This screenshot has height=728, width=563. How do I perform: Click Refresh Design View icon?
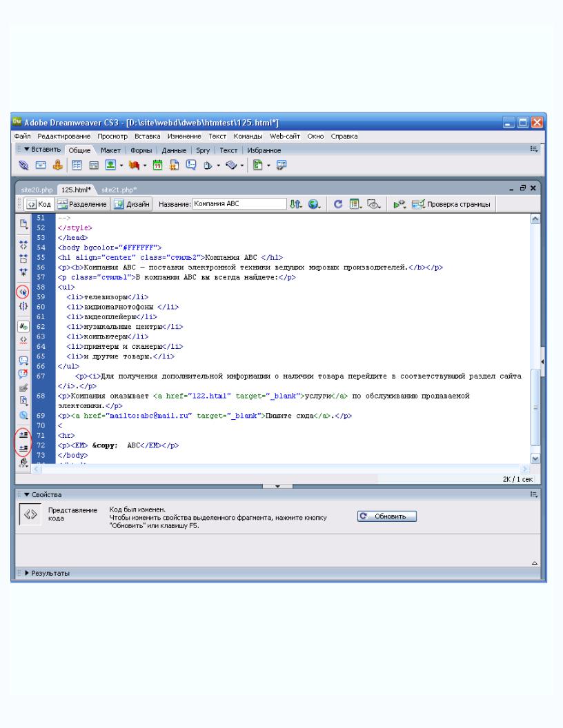click(x=338, y=204)
